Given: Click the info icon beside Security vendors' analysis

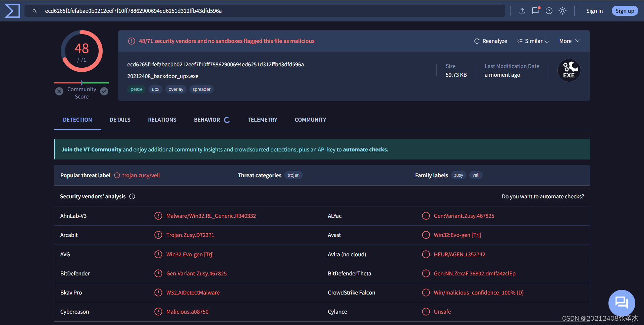Looking at the screenshot, I should (132, 196).
